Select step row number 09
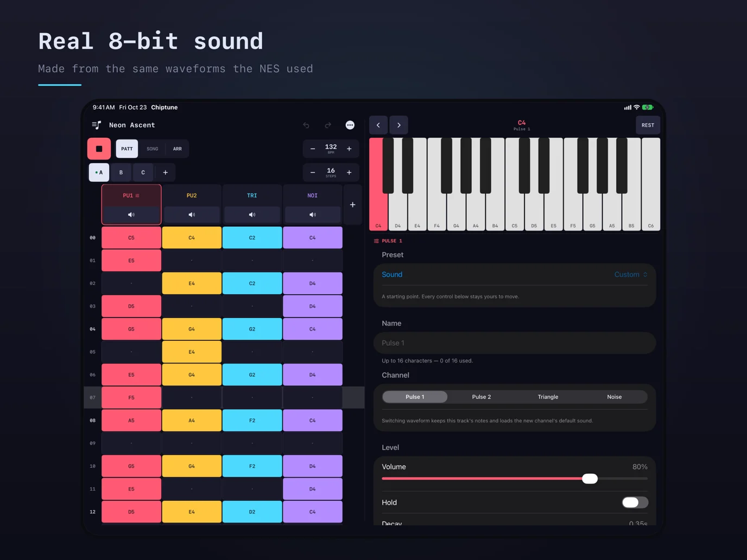The width and height of the screenshot is (747, 560). coord(93,443)
